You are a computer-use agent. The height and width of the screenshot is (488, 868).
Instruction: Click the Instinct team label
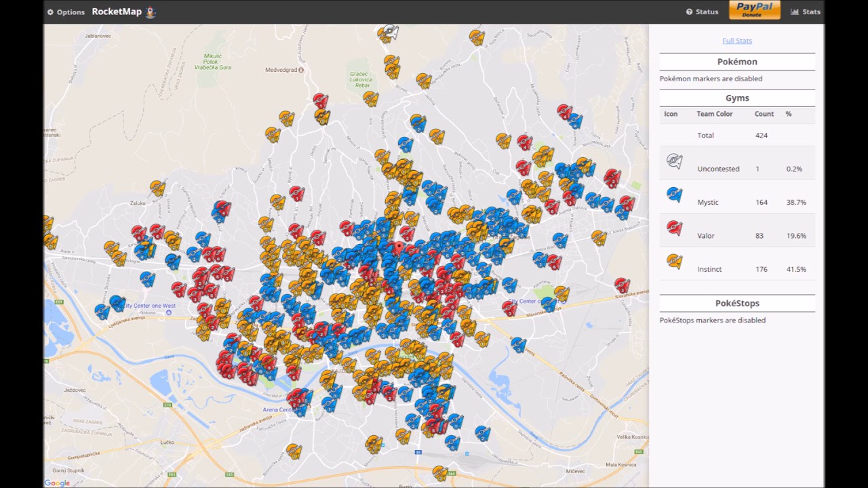(709, 269)
